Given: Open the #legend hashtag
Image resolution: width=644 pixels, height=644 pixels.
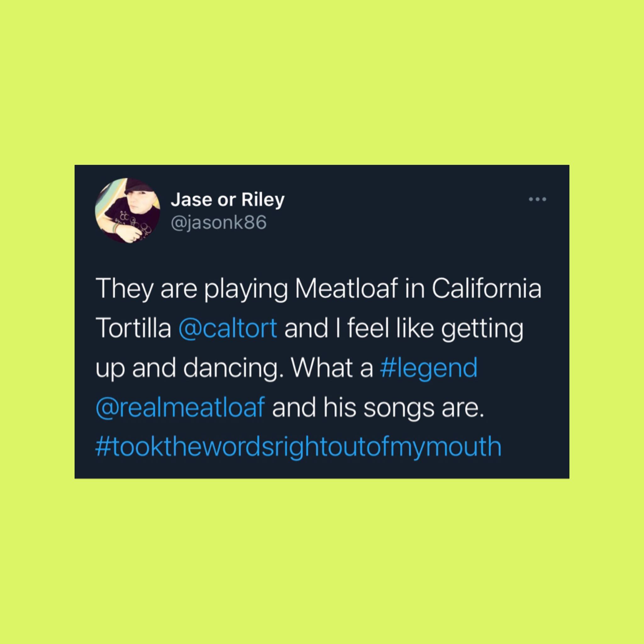Looking at the screenshot, I should [x=429, y=368].
